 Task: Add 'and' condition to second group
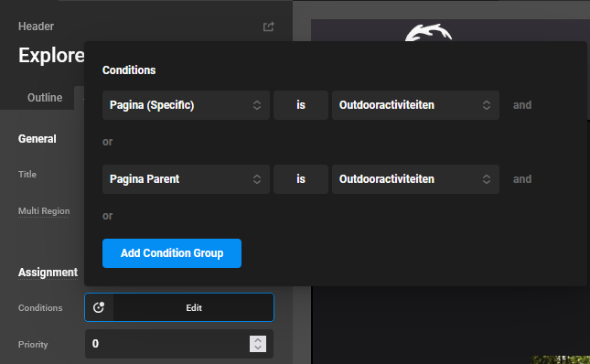point(522,179)
